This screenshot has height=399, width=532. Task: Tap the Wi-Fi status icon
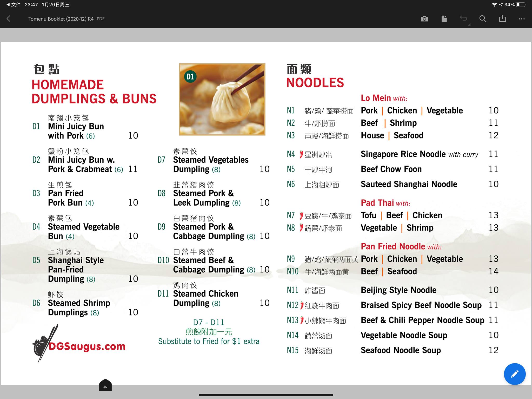[x=494, y=5]
